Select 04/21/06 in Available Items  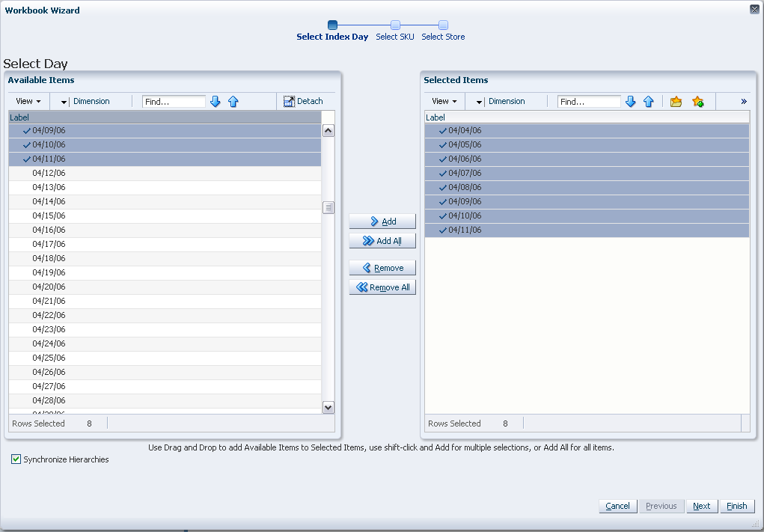click(165, 301)
